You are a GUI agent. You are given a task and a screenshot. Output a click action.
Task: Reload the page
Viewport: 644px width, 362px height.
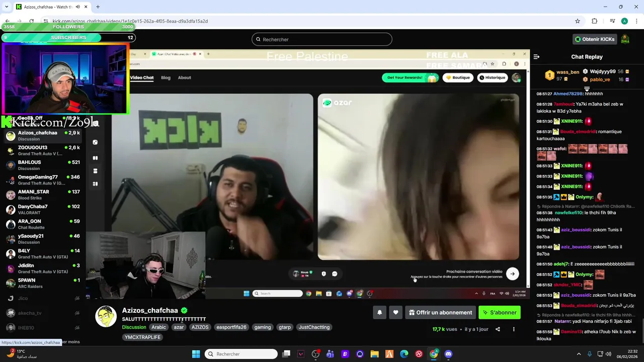pos(31,21)
